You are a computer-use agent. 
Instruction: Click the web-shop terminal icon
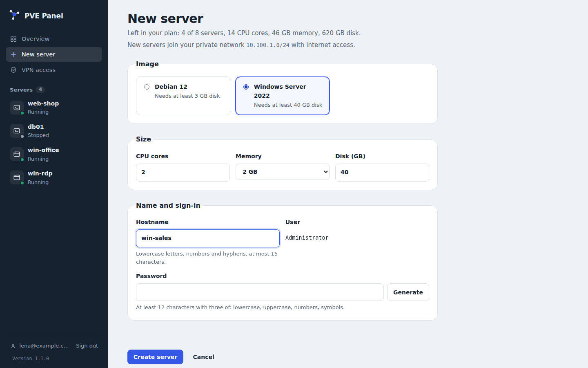17,108
